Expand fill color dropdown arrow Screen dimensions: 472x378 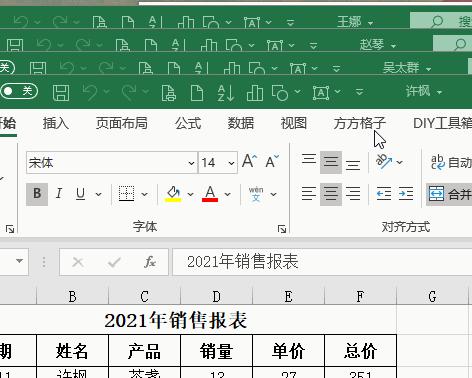click(190, 194)
